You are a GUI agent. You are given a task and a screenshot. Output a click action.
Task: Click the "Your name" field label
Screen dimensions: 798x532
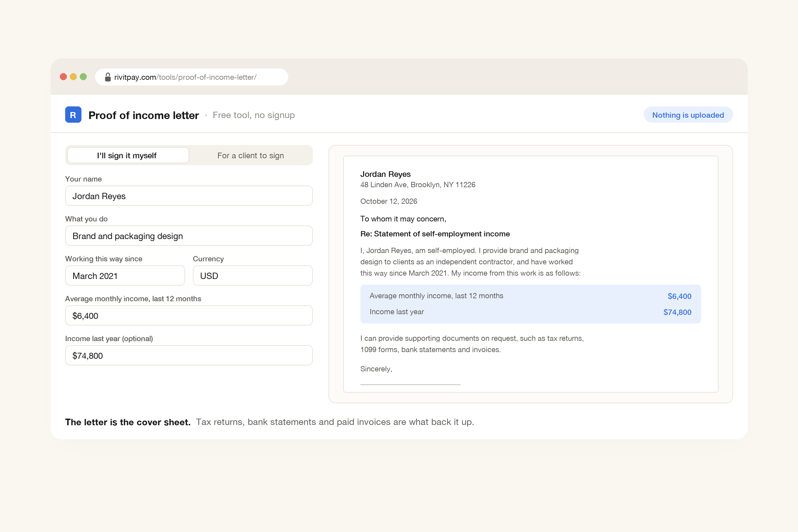(x=83, y=179)
